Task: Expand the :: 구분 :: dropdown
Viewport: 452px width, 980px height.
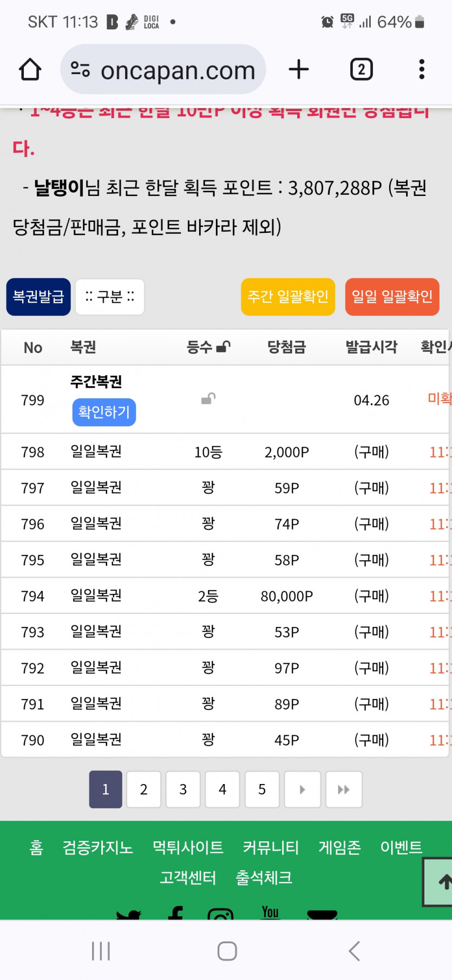Action: (110, 297)
